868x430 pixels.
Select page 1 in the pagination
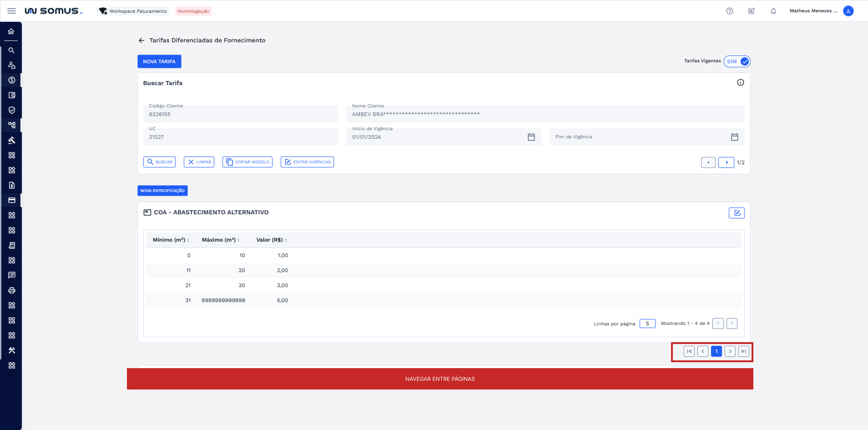point(716,351)
